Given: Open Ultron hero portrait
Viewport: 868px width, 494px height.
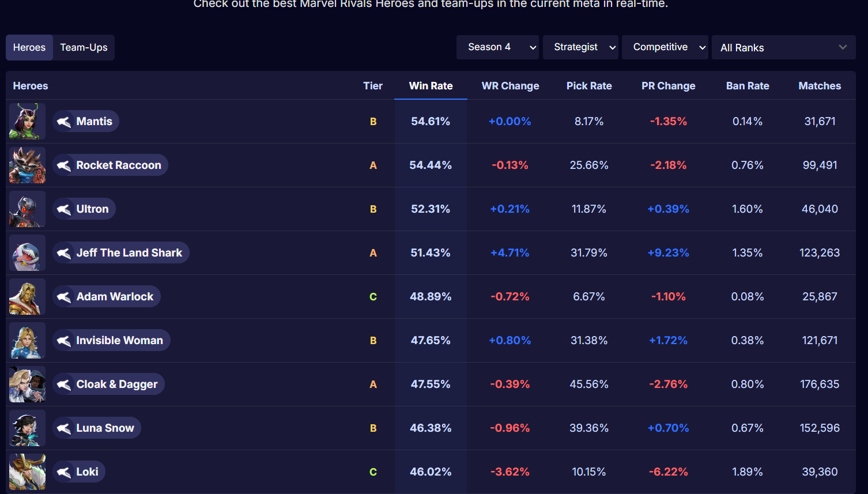Looking at the screenshot, I should point(27,209).
